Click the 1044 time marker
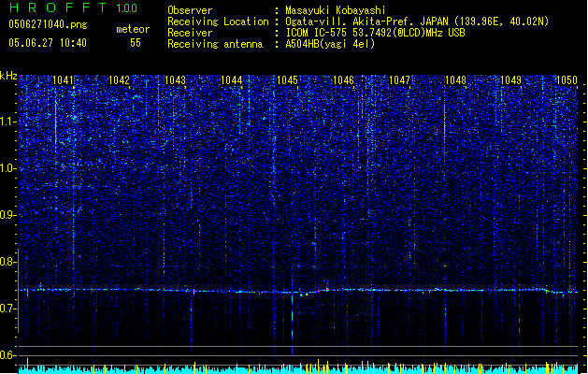This screenshot has width=588, height=374. pos(232,80)
